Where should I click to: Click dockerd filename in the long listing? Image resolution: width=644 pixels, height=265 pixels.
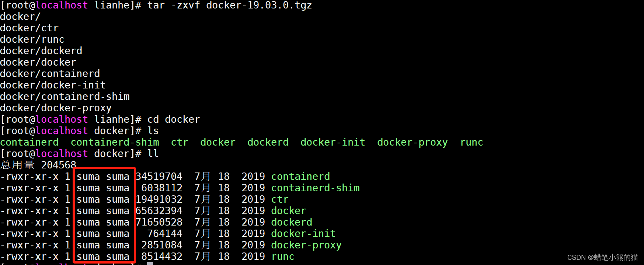pos(291,222)
